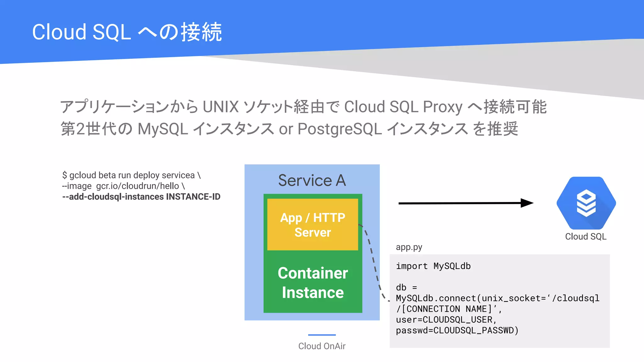
Task: Click the "/[CONNECTION NAME]'," code line
Action: (x=449, y=309)
